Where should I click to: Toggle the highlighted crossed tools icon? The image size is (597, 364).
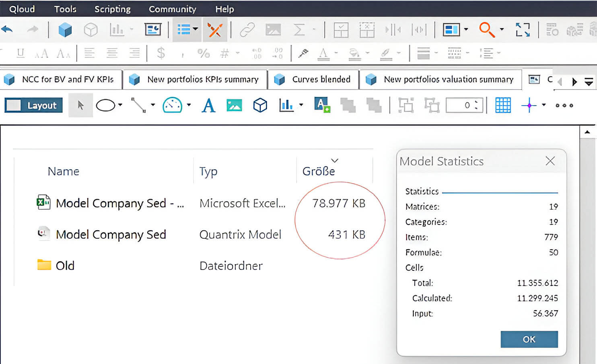point(214,30)
